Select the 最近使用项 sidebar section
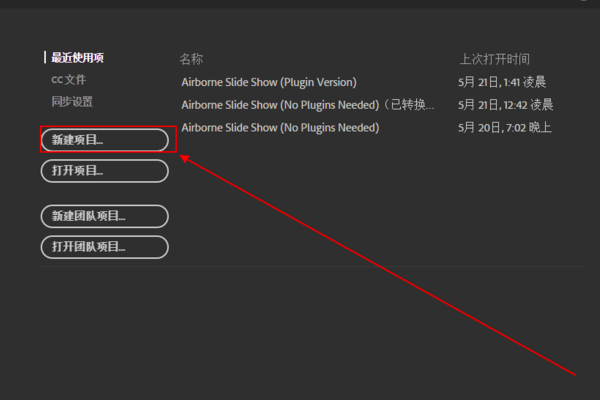600x400 pixels. [x=78, y=58]
